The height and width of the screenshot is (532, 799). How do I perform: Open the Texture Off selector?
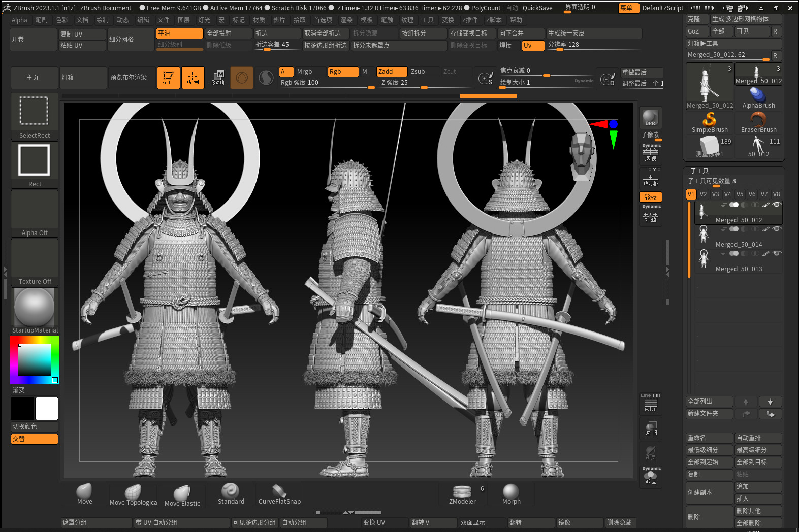coord(35,262)
